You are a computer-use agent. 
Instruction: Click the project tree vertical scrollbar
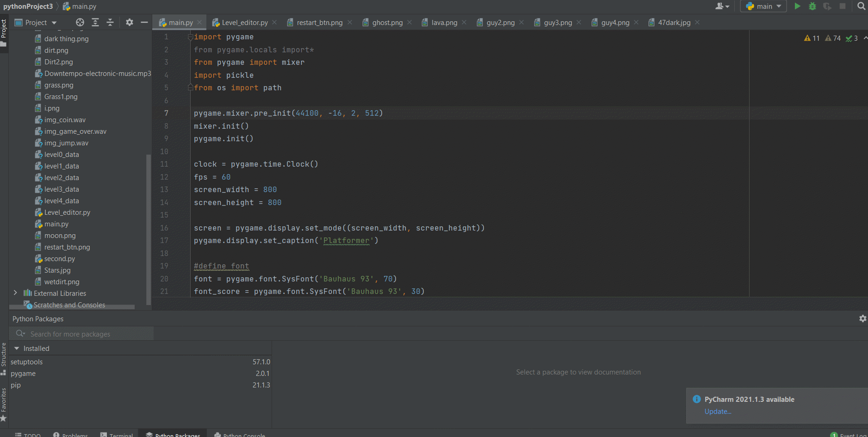(x=148, y=229)
